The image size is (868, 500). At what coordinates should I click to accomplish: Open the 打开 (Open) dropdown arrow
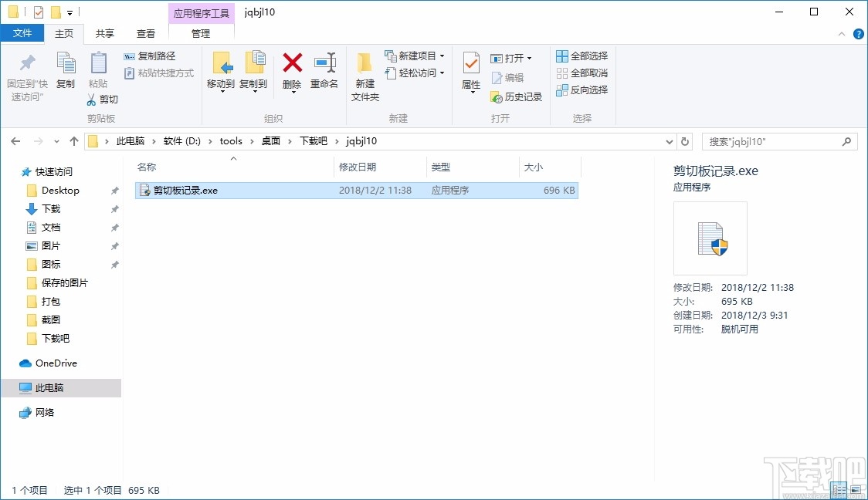[x=531, y=56]
